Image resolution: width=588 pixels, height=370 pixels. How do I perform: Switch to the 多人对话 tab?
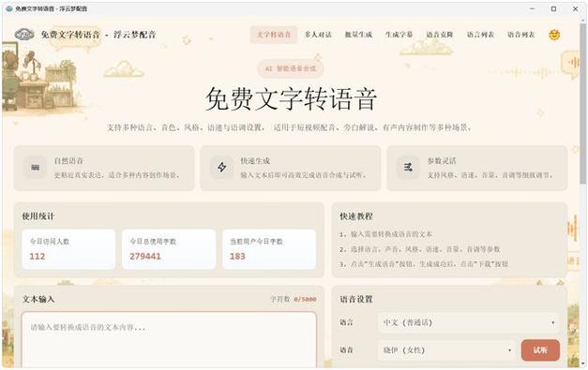[x=318, y=35]
